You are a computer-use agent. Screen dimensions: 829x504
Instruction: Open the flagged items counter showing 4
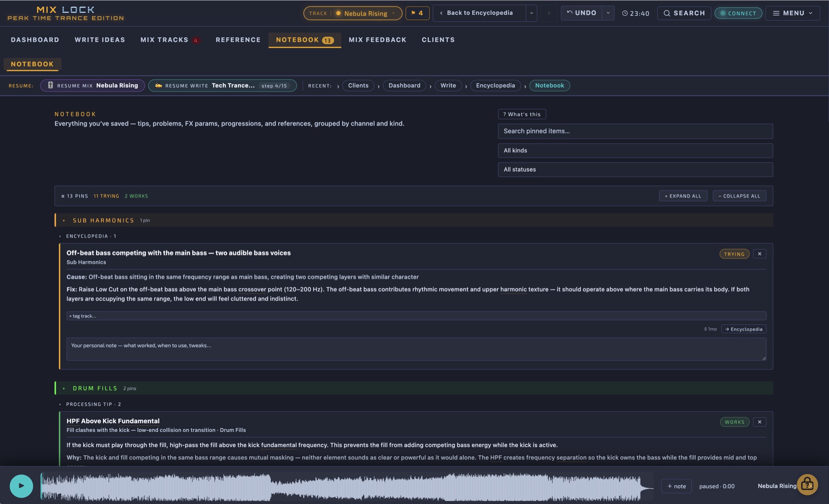coord(417,13)
